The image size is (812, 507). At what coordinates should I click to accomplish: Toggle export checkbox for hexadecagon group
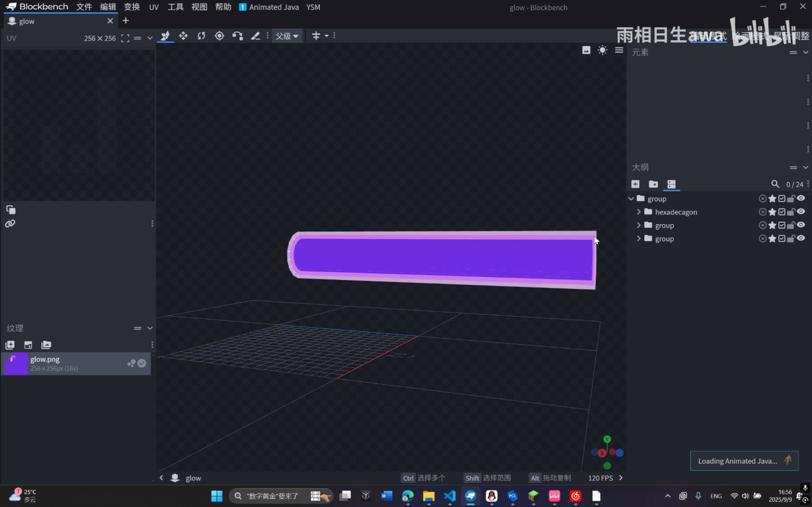point(782,212)
